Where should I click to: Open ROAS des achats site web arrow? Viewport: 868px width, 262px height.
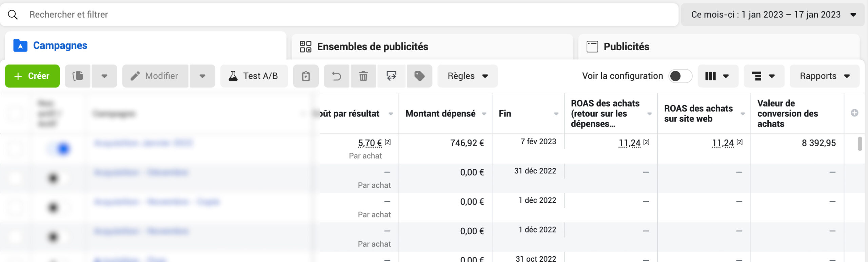point(743,114)
